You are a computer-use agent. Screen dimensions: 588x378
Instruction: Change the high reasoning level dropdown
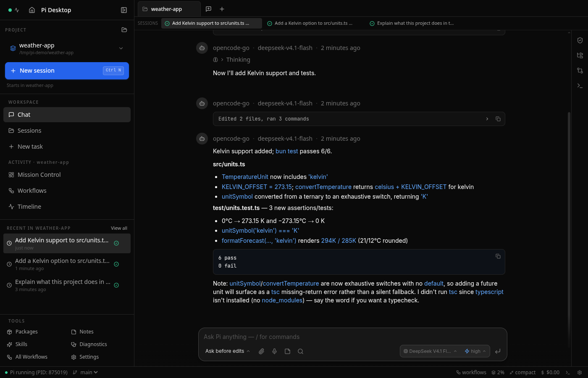(475, 351)
